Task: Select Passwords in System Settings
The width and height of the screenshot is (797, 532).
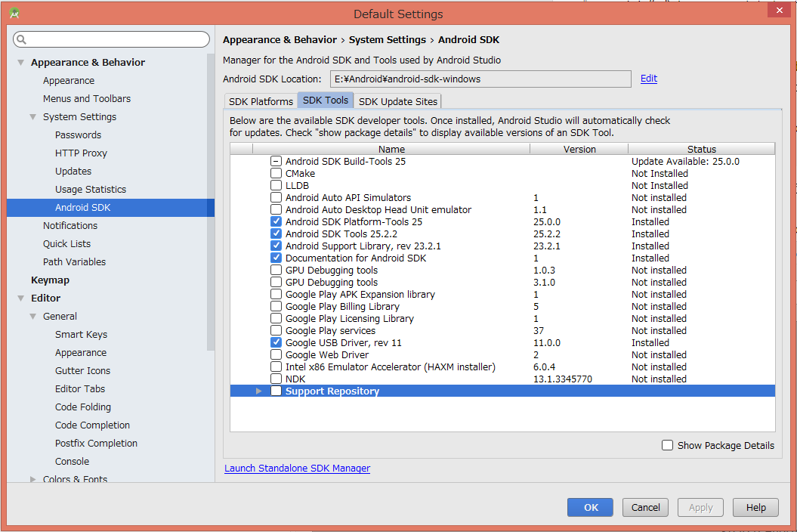Action: coord(79,135)
